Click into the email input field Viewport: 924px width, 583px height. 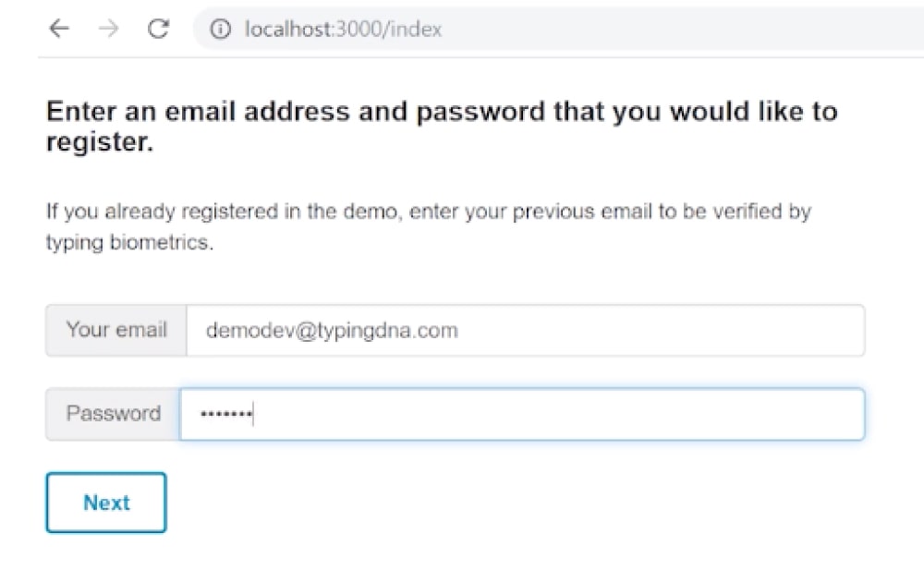pyautogui.click(x=526, y=330)
